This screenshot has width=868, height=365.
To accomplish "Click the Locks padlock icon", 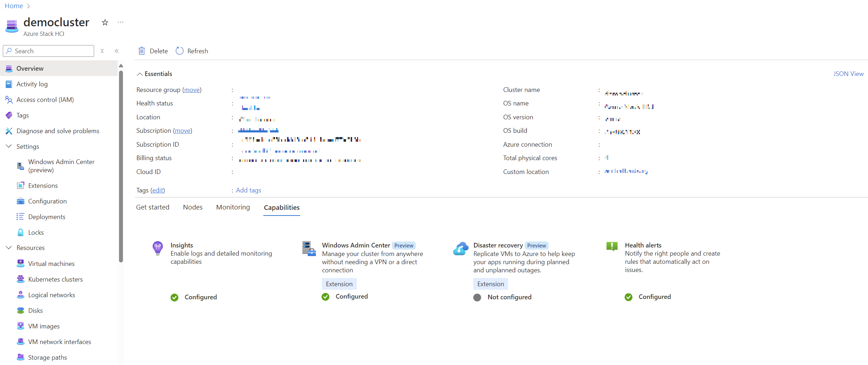I will [x=21, y=233].
